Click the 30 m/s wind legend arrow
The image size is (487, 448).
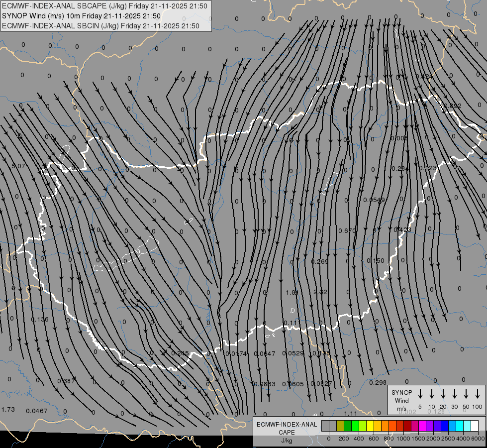click(455, 394)
